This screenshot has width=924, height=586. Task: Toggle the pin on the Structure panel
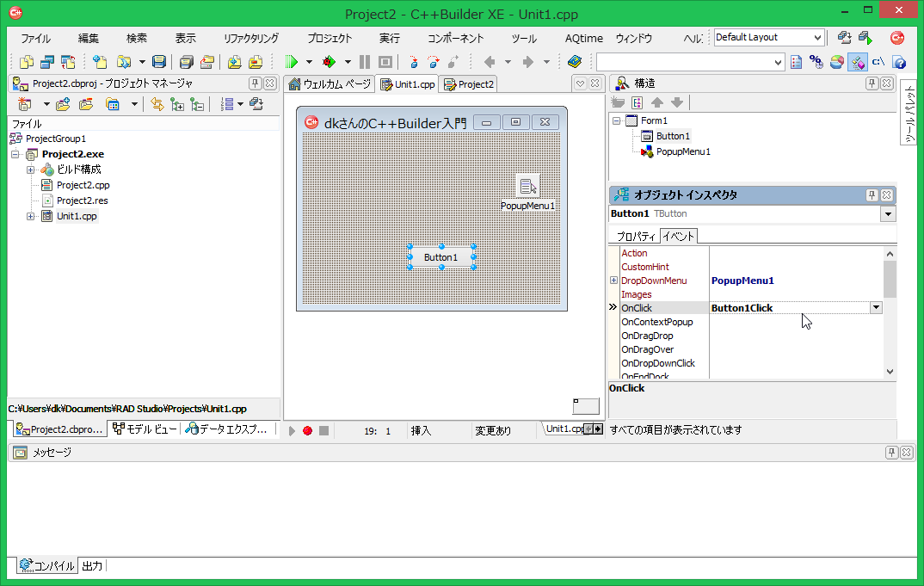tap(872, 83)
